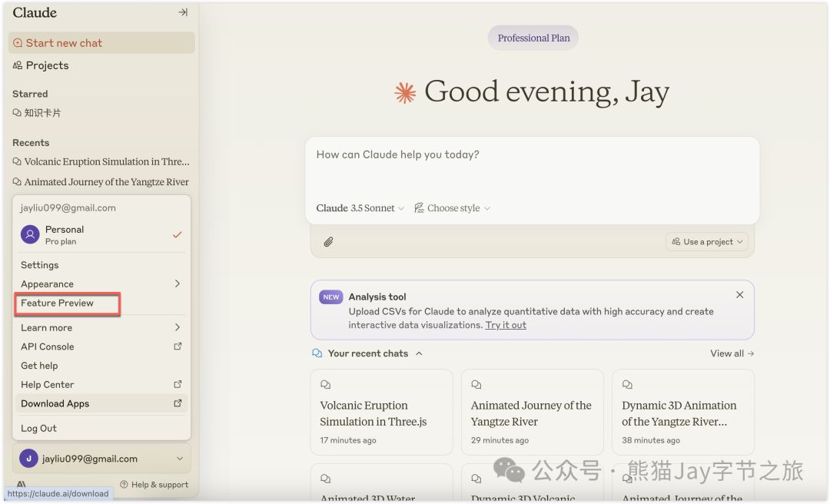Dismiss the Analysis tool banner
Viewport: 830px width, 504px height.
739,295
